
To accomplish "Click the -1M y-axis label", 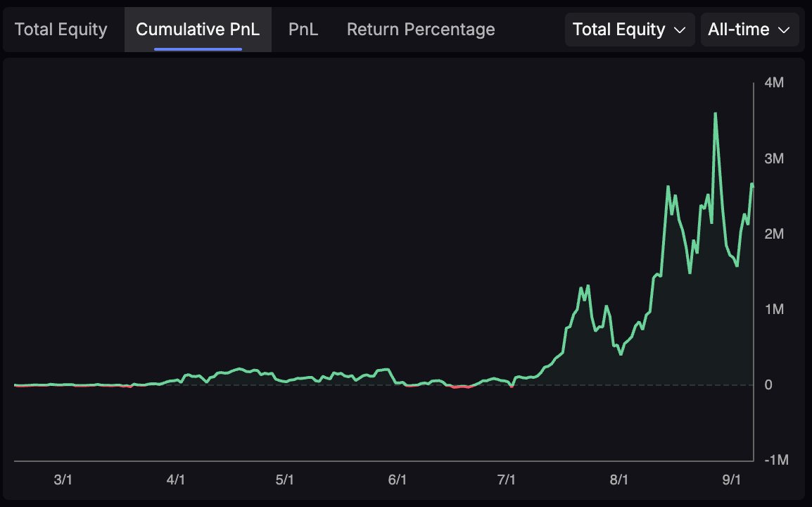I will click(x=776, y=460).
